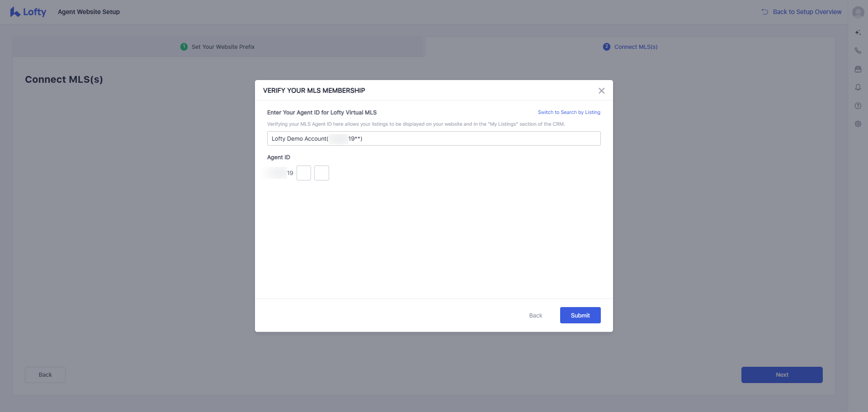Open the inbox icon in the sidebar
This screenshot has width=868, height=412.
click(x=858, y=69)
